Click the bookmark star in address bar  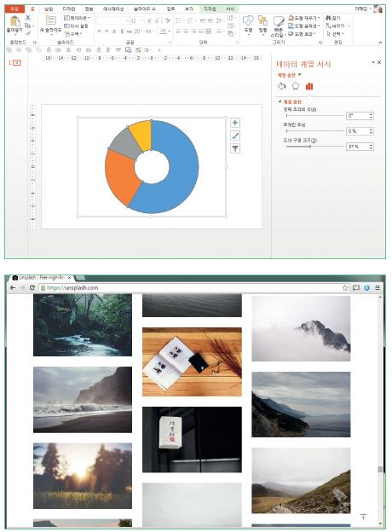(x=345, y=287)
